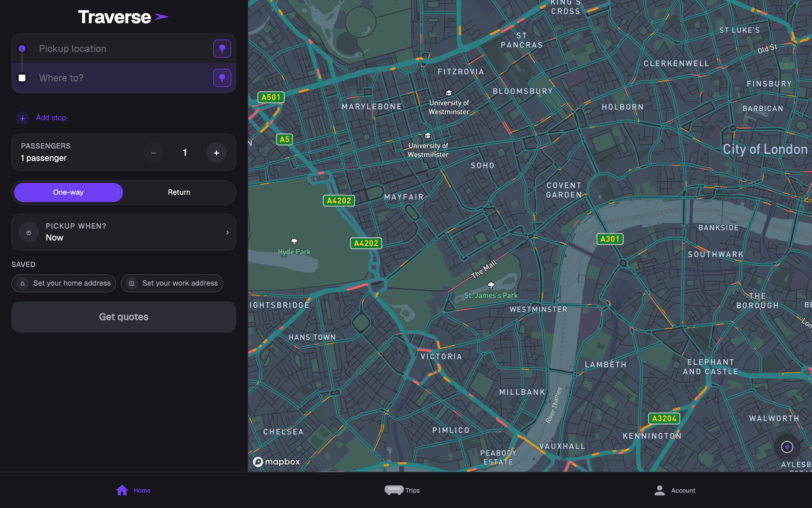The width and height of the screenshot is (812, 508).
Task: Go to the Home tab
Action: 133,490
